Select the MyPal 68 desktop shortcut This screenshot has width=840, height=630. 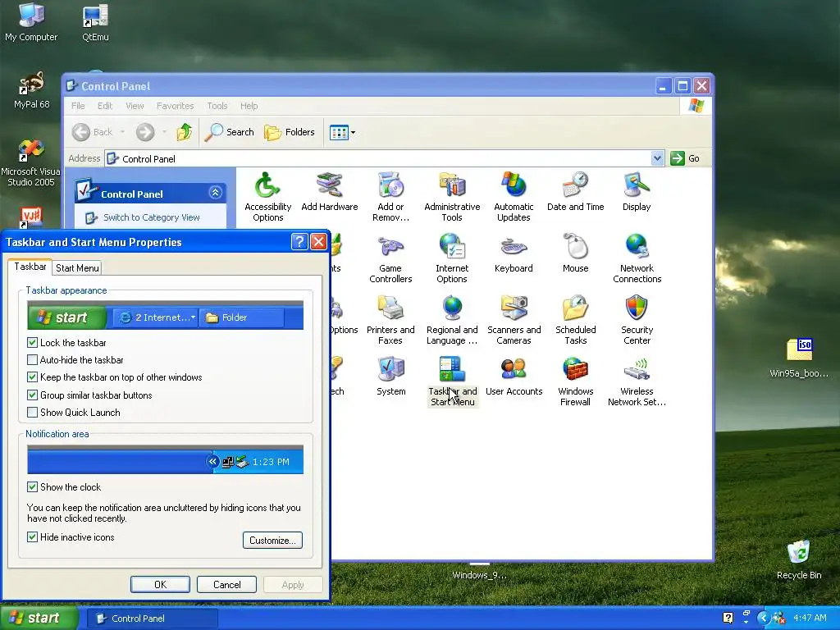click(x=31, y=90)
